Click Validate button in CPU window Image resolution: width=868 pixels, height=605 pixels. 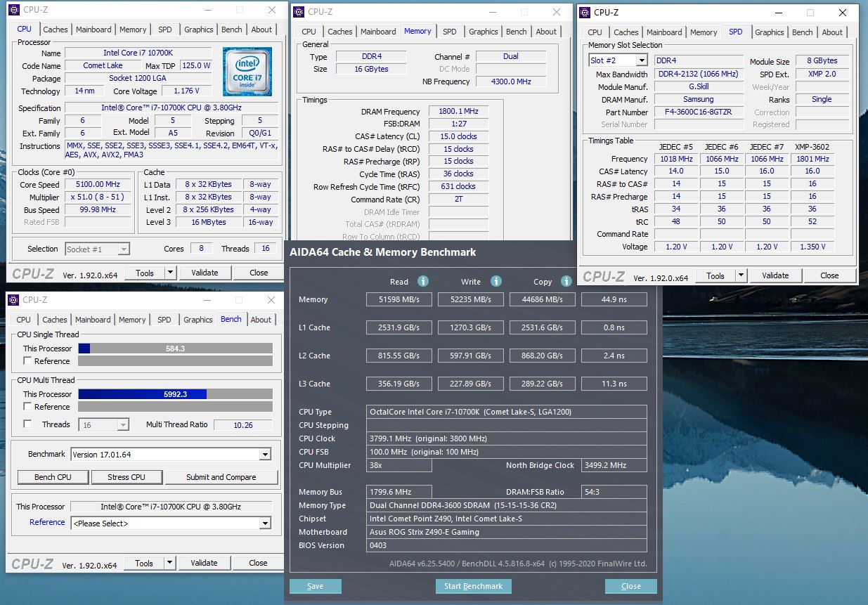205,273
